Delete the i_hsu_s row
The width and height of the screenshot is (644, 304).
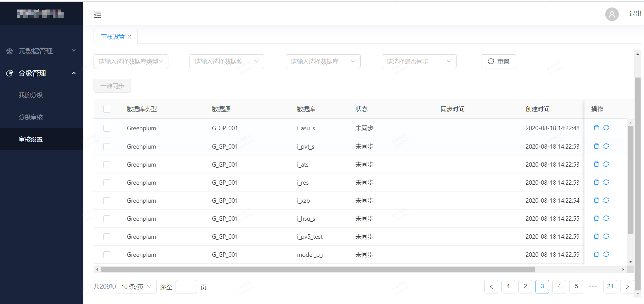(x=596, y=218)
